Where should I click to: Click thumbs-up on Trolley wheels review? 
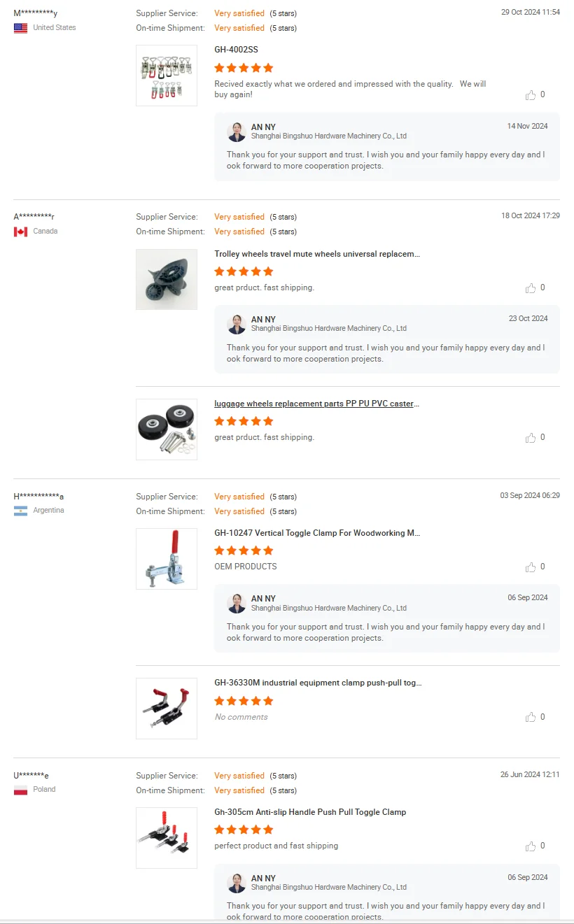pos(531,288)
